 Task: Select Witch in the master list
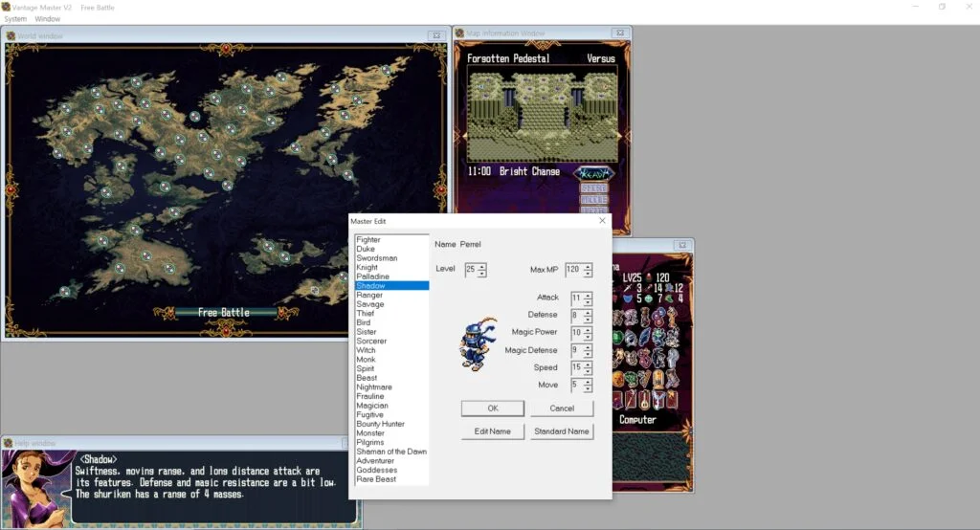tap(391, 350)
